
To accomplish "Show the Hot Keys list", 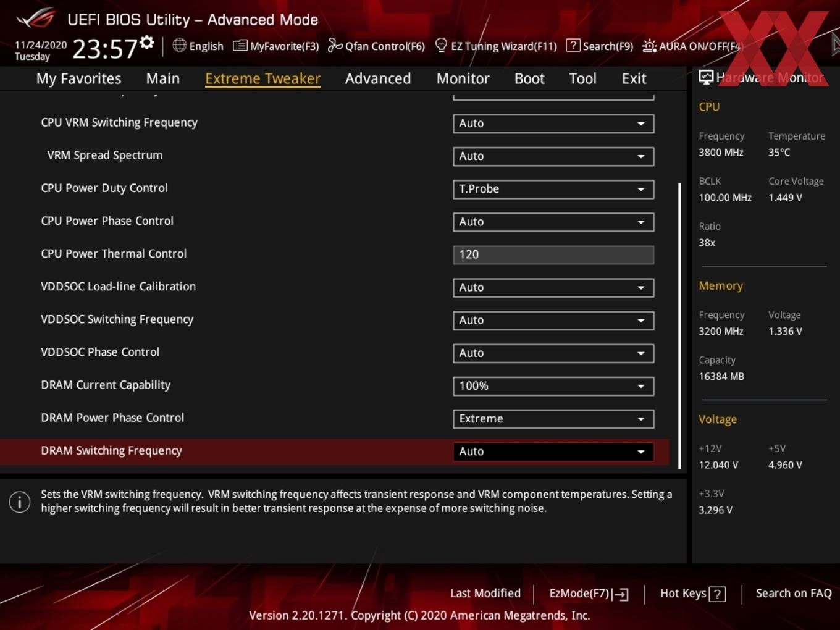I will [683, 593].
